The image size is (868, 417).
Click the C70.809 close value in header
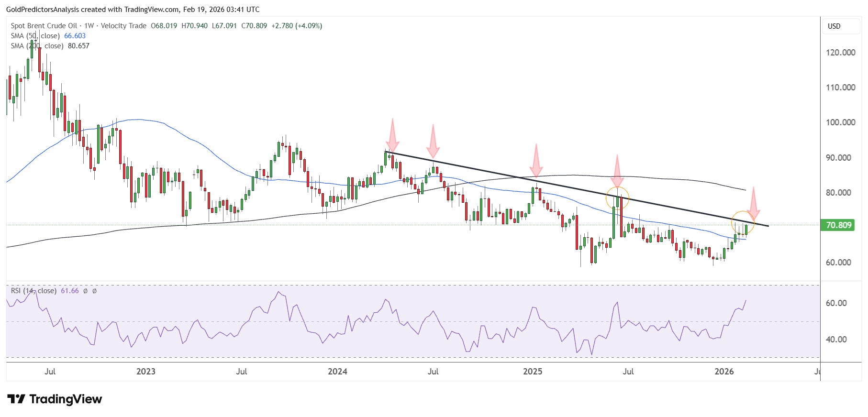(x=254, y=26)
